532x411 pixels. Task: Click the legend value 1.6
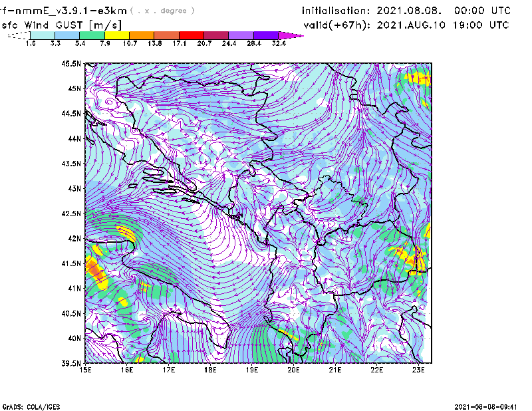coord(31,43)
